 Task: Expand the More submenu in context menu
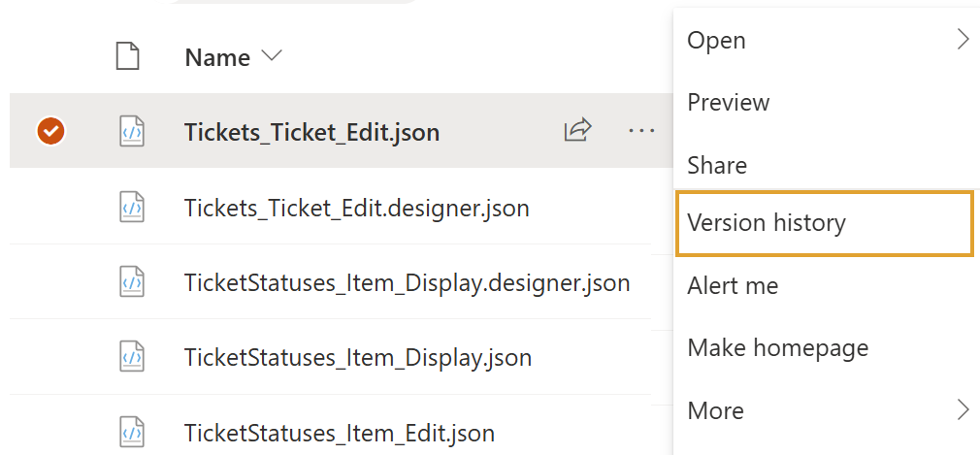tap(827, 410)
